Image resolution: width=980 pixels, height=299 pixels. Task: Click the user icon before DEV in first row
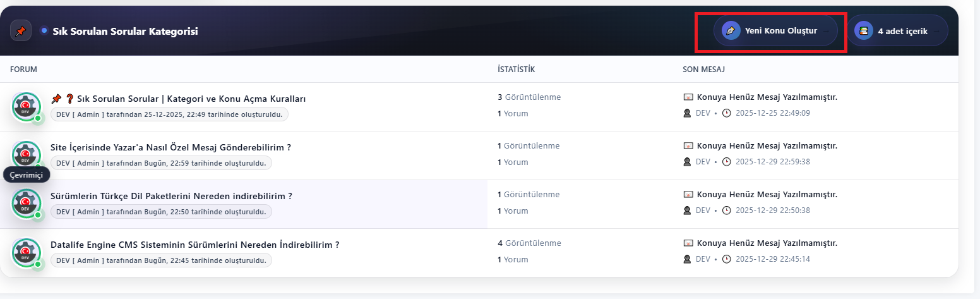click(688, 113)
